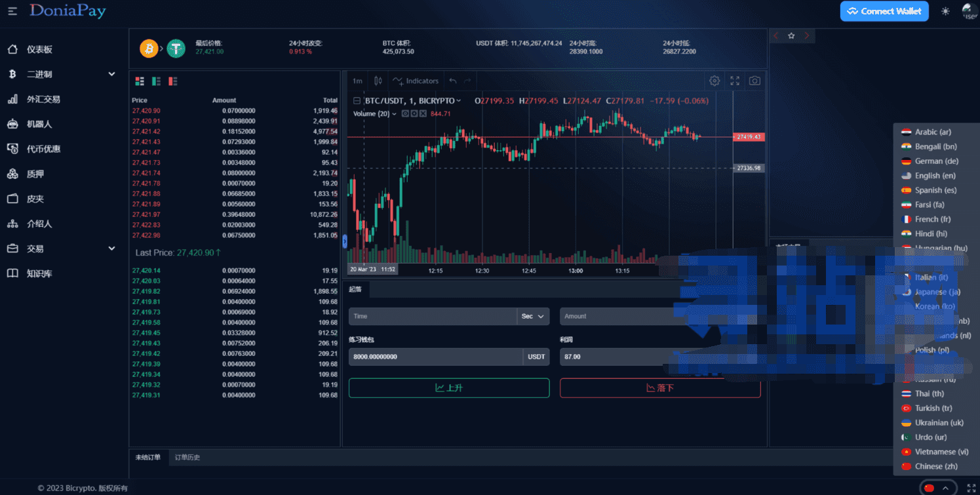Click the bottom-right fullscreen icon
The width and height of the screenshot is (980, 495).
coord(971,488)
